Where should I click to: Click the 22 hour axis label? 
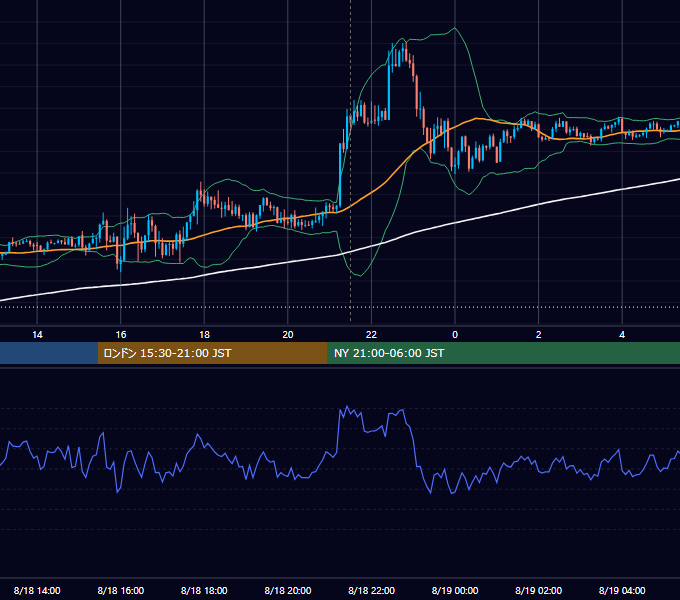(x=371, y=335)
